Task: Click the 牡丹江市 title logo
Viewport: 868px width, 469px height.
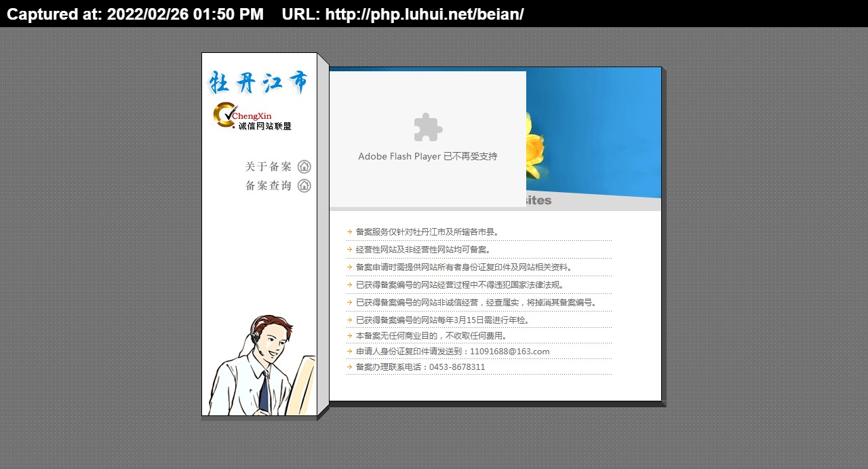Action: tap(258, 83)
